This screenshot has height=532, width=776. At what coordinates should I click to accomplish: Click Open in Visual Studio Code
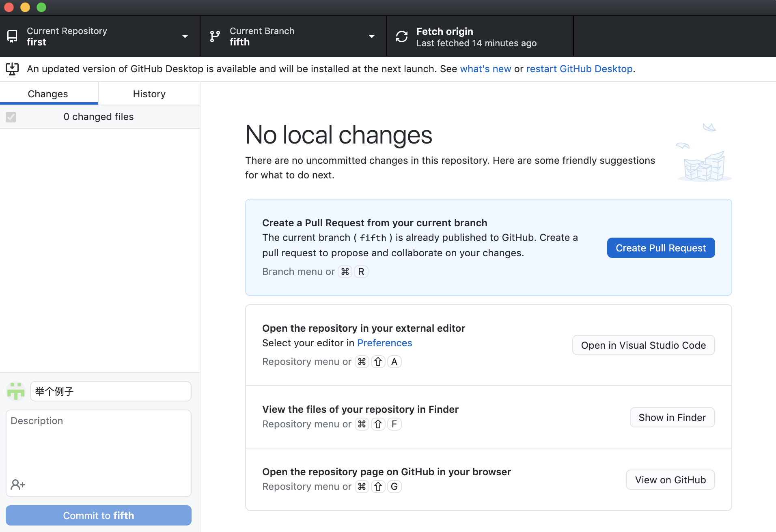pyautogui.click(x=643, y=345)
